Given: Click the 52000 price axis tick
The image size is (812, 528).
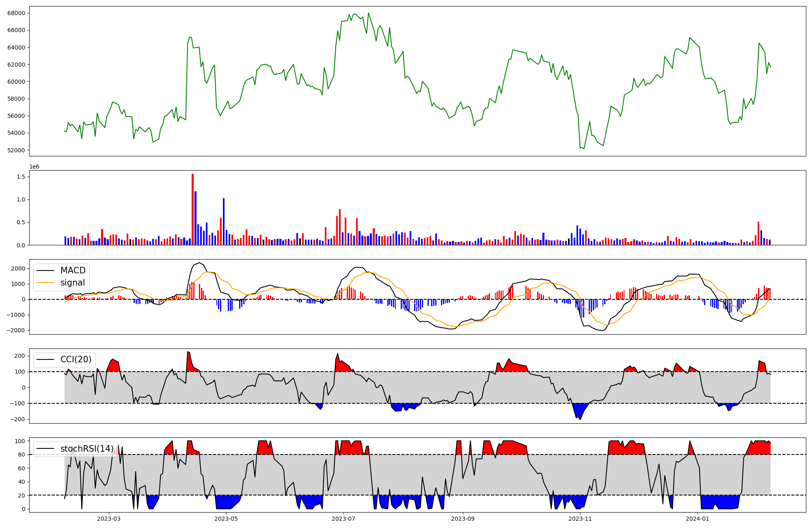Looking at the screenshot, I should coord(16,150).
